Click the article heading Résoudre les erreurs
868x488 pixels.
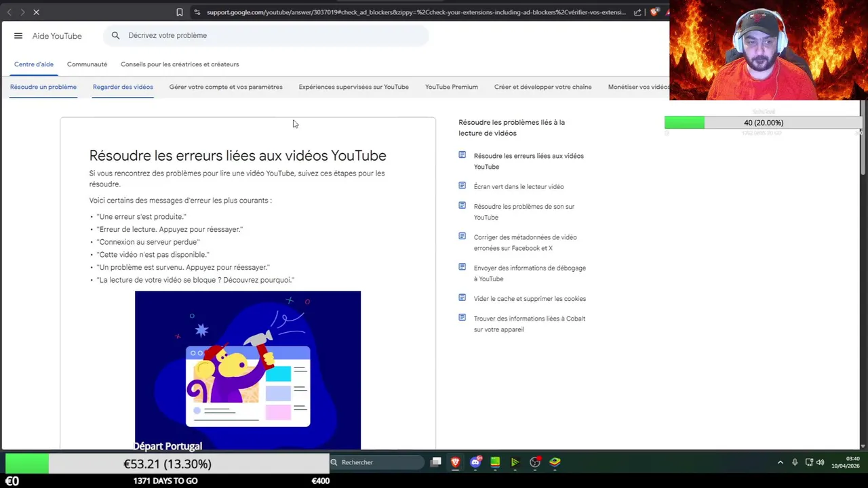coord(237,156)
